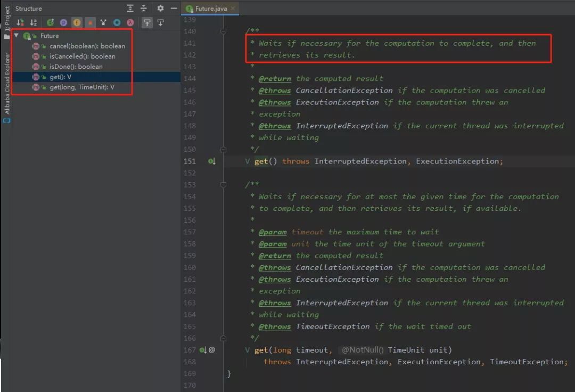Sort structure members by visibility

[20, 23]
